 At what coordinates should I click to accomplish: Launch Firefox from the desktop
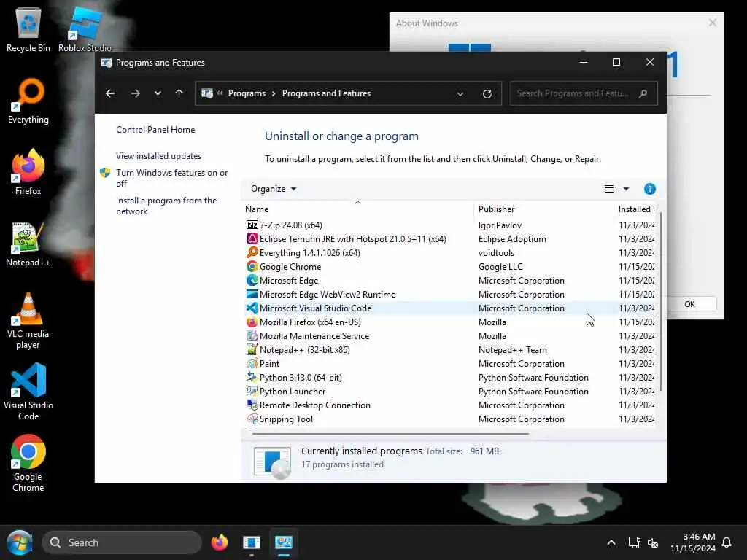pyautogui.click(x=28, y=172)
